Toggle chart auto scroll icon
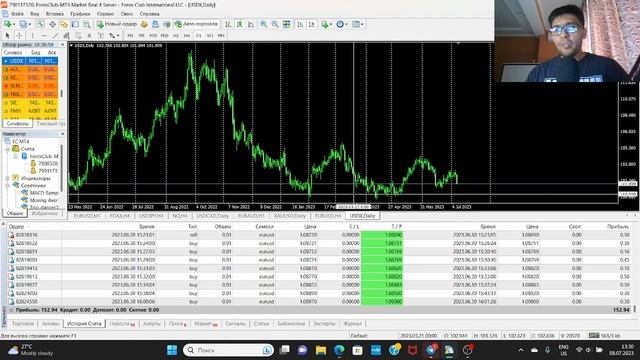This screenshot has width=640, height=360. pyautogui.click(x=300, y=24)
